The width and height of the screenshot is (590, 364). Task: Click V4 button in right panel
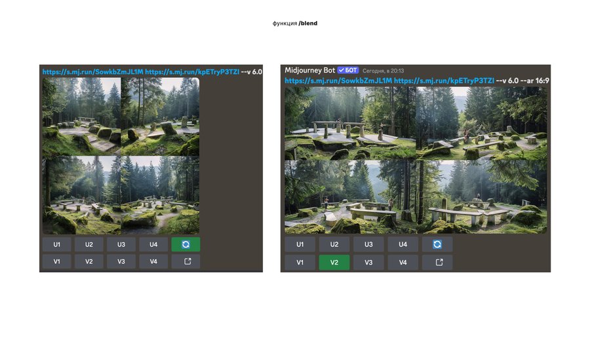click(403, 263)
